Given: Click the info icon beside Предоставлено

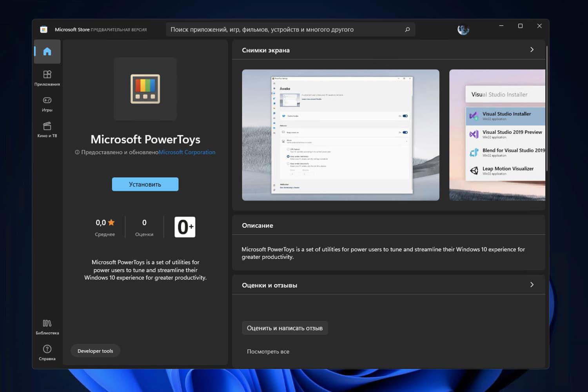Looking at the screenshot, I should click(x=77, y=152).
